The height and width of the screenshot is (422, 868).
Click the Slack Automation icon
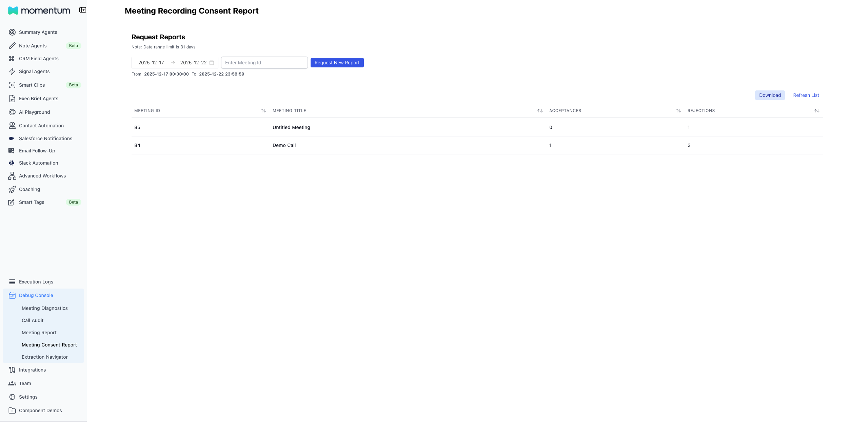[x=12, y=163]
